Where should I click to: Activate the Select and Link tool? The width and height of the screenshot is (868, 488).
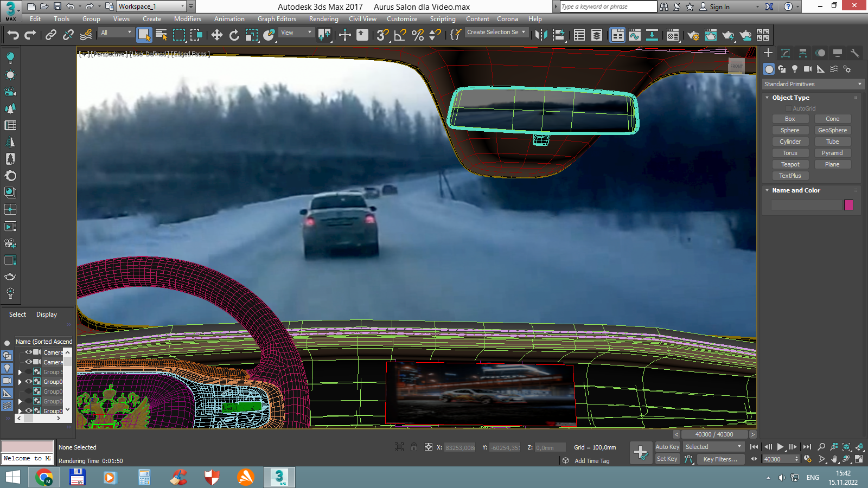[51, 35]
